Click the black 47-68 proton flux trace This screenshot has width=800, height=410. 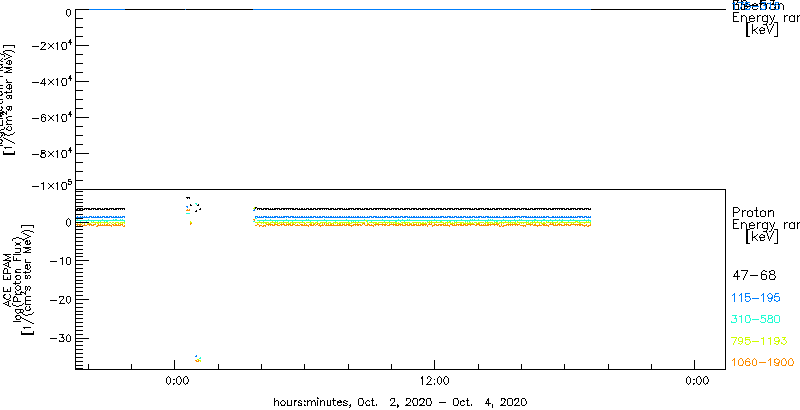[x=422, y=209]
